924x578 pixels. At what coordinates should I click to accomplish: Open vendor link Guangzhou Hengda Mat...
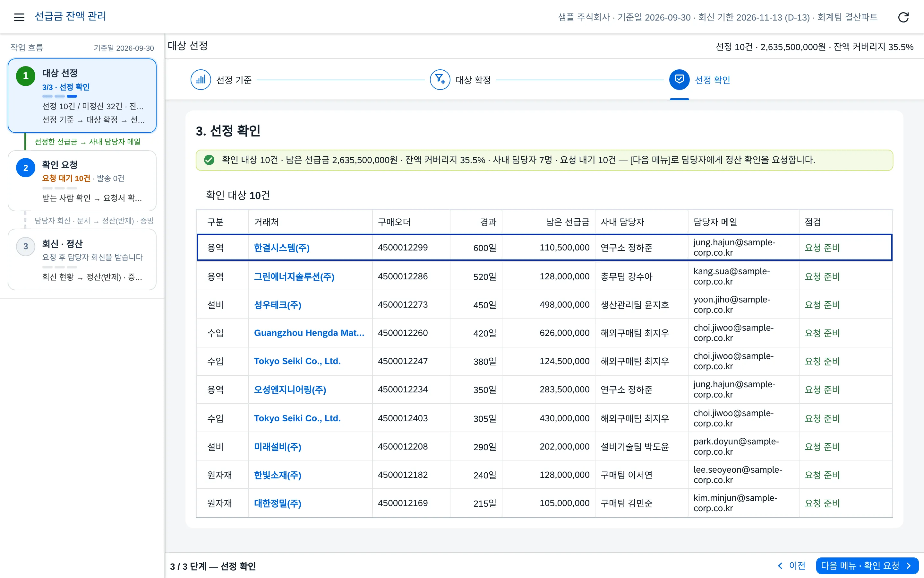click(309, 333)
